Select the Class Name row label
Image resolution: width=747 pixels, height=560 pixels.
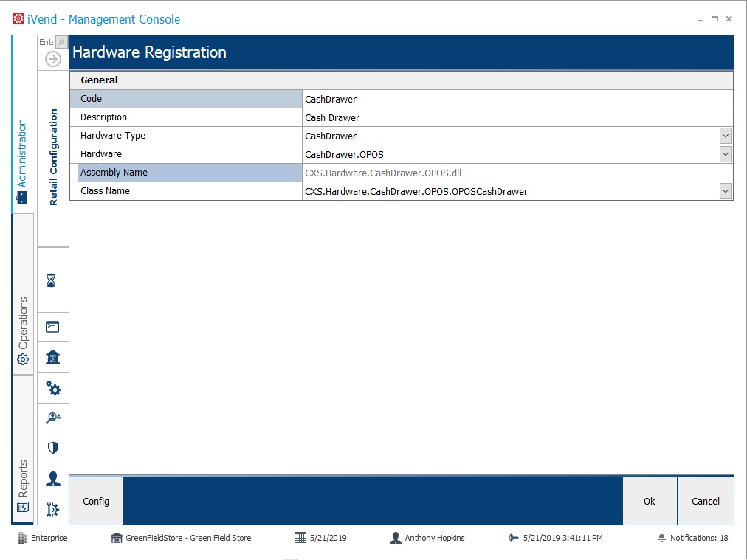click(x=186, y=191)
